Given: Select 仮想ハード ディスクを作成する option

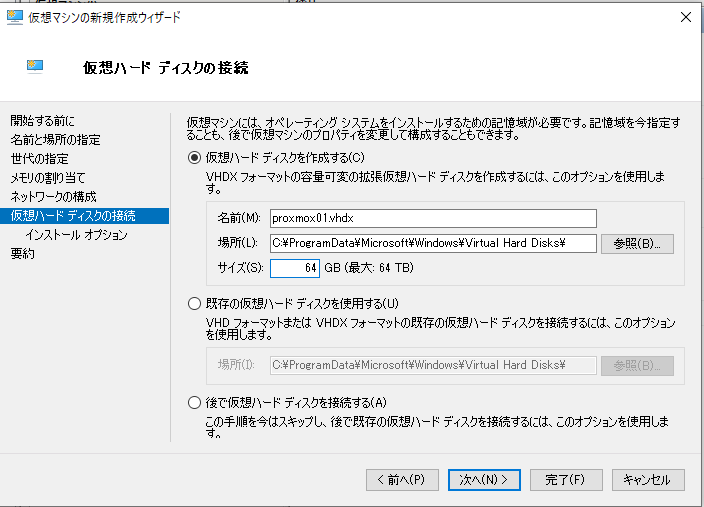Looking at the screenshot, I should click(195, 157).
